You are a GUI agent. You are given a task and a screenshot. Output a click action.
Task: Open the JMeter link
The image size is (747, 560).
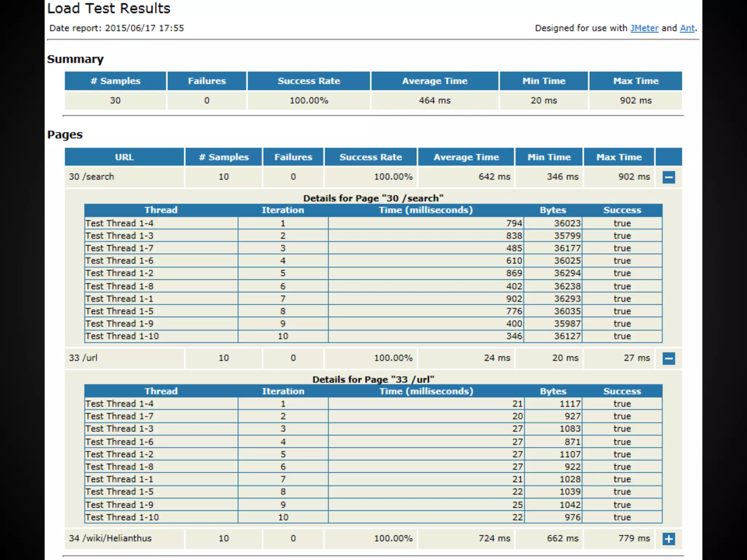click(644, 28)
